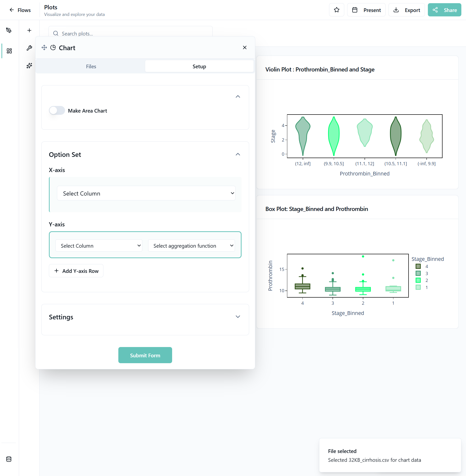
Task: Click the star favorite icon
Action: (x=336, y=10)
